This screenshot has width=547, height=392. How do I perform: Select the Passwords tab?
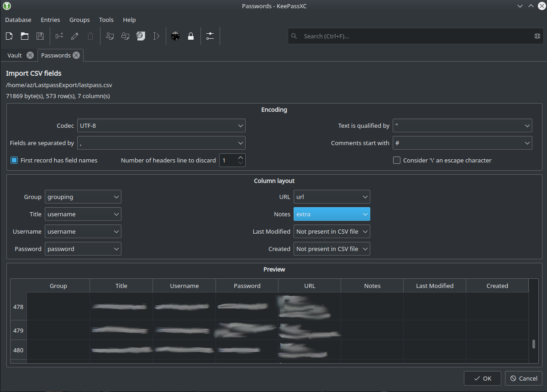tap(56, 56)
